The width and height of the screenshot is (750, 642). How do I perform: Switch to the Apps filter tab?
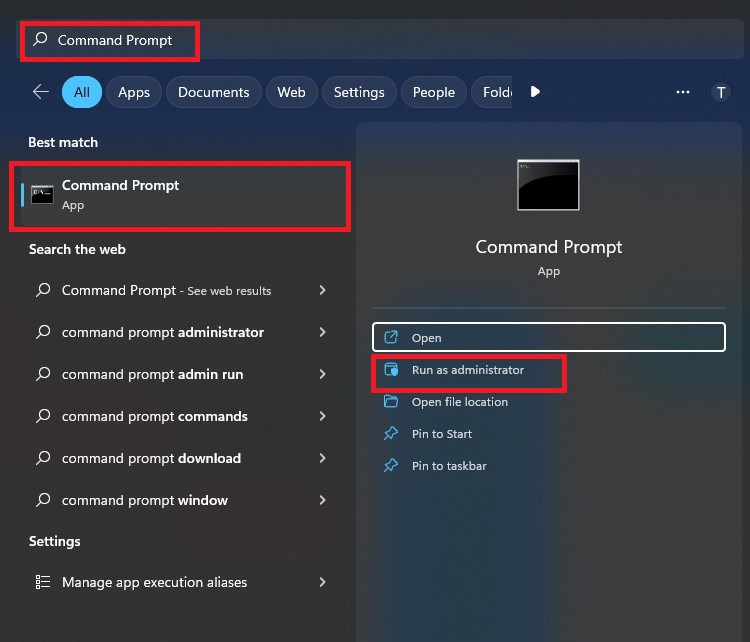[134, 92]
